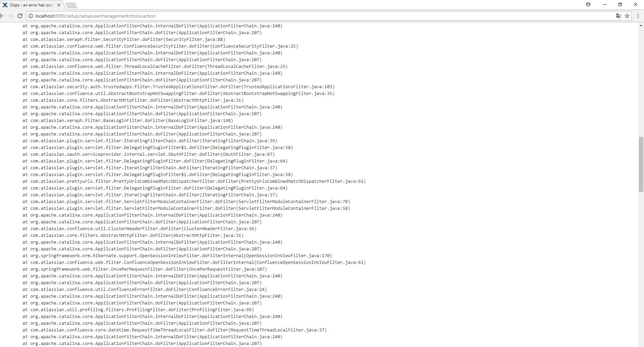Bookmark this page with the star
Screen dimensions: 644x347
click(627, 16)
